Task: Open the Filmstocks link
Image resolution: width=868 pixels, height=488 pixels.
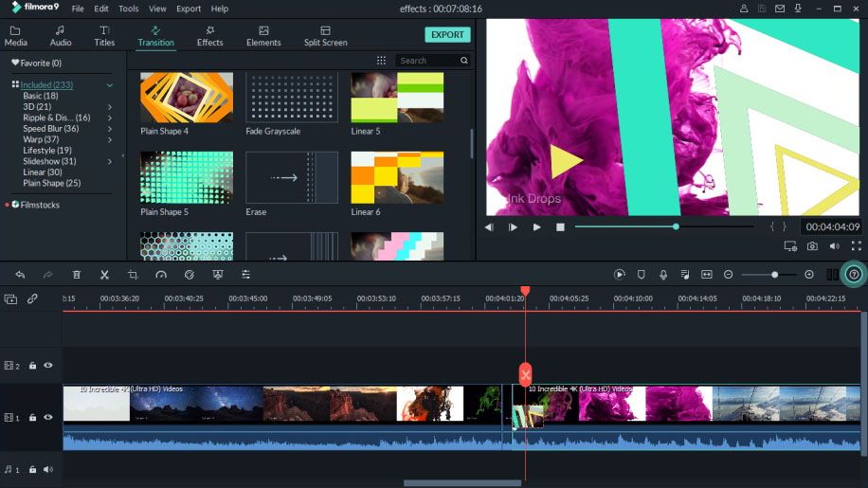Action: 40,205
